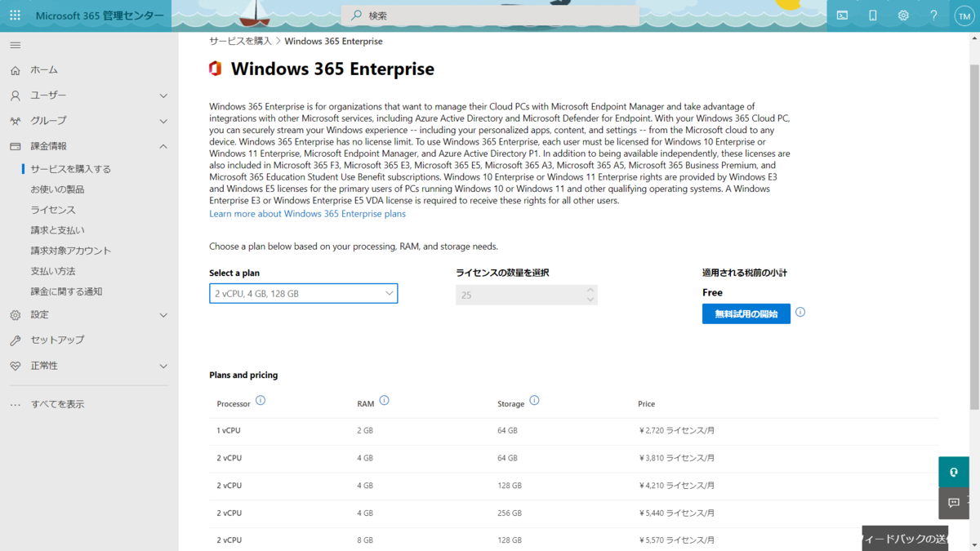The image size is (980, 551).
Task: Open ホーム in the sidebar
Action: coord(44,70)
